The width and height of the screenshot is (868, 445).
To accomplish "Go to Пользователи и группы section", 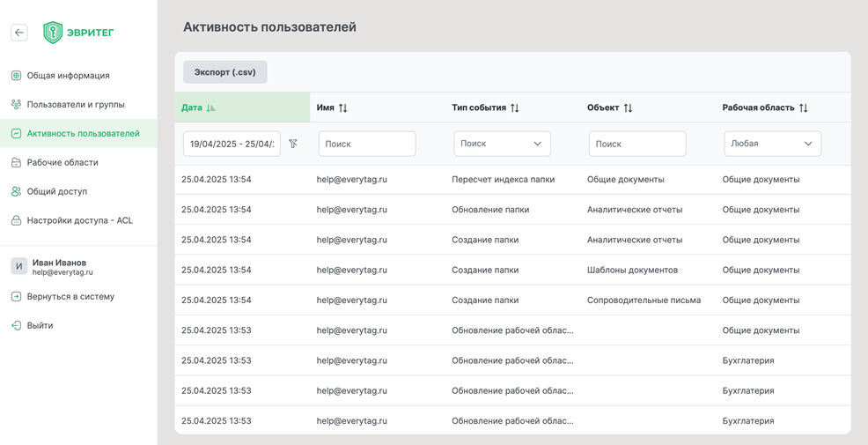I will click(x=75, y=105).
